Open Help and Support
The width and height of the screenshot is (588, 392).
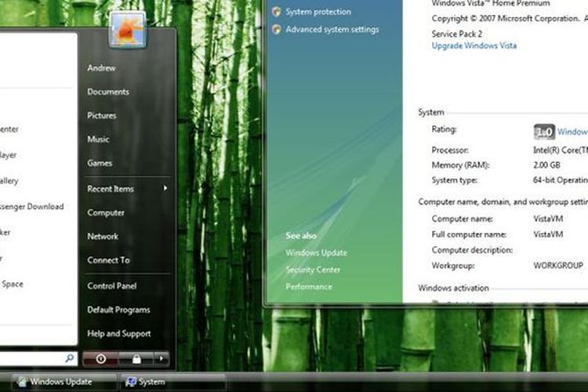[119, 333]
